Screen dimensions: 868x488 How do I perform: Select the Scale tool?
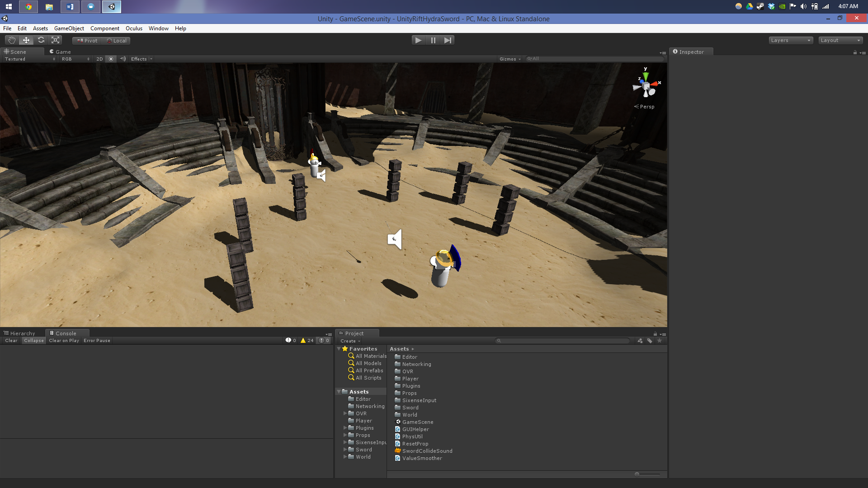[56, 40]
